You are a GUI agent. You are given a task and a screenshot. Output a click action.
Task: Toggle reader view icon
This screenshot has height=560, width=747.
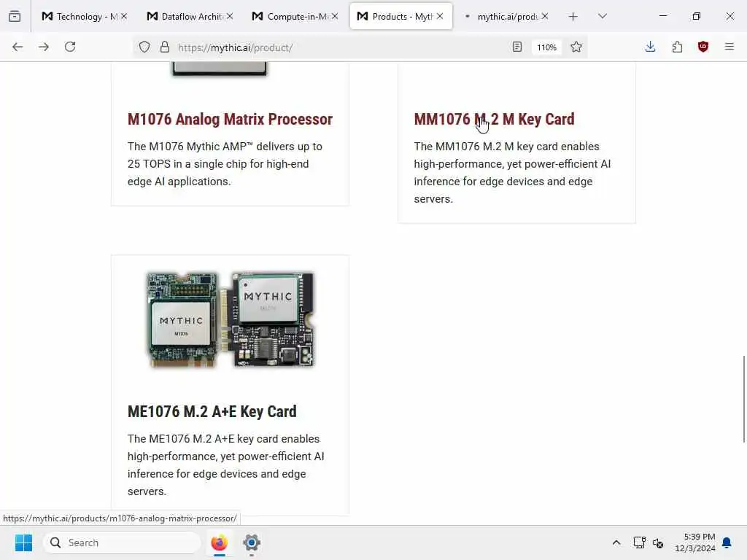pos(517,47)
